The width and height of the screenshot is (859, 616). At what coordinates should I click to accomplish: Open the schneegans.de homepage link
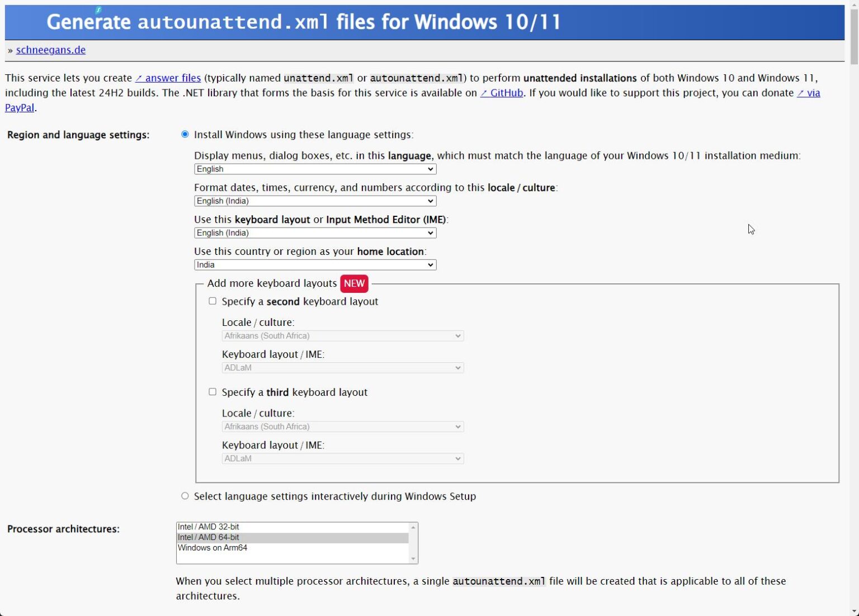[50, 50]
